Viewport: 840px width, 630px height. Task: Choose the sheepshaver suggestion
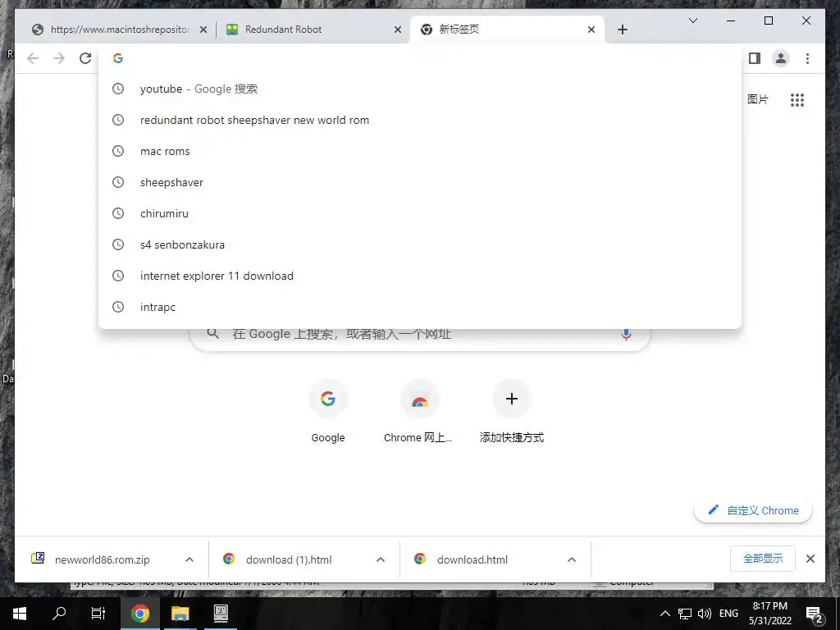coord(420,182)
